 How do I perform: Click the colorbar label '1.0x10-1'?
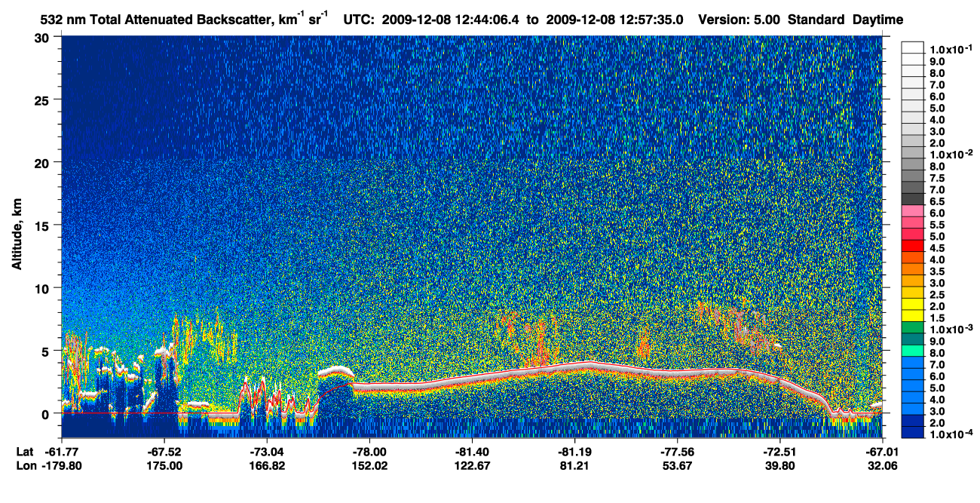click(951, 48)
